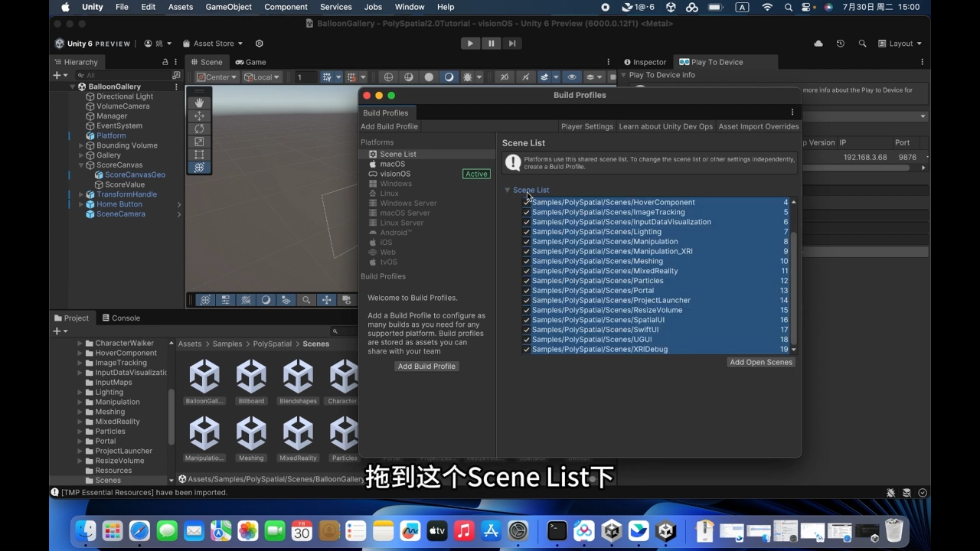Uncheck the XRIDebug scene checkbox
Viewport: 980px width, 551px height.
tap(527, 350)
